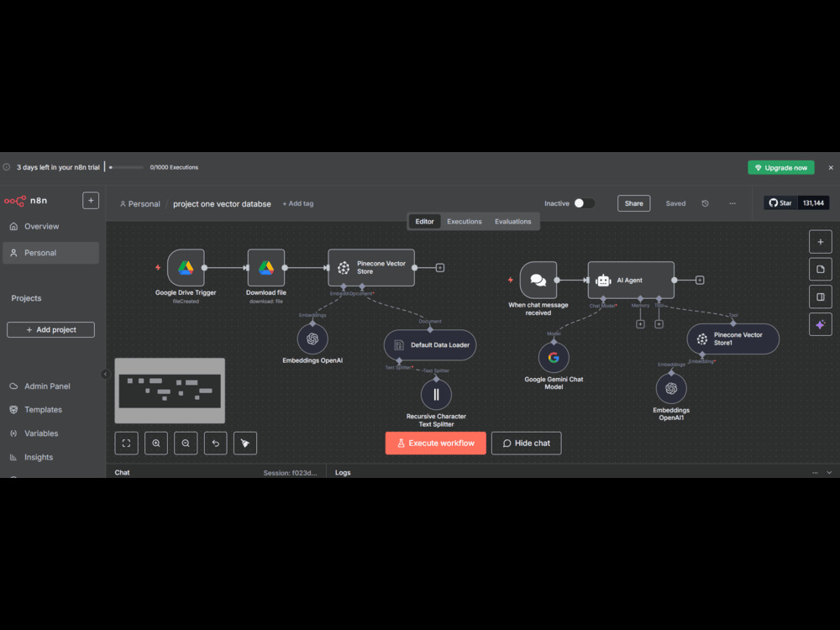Select the Google Drive Trigger node

pyautogui.click(x=186, y=267)
